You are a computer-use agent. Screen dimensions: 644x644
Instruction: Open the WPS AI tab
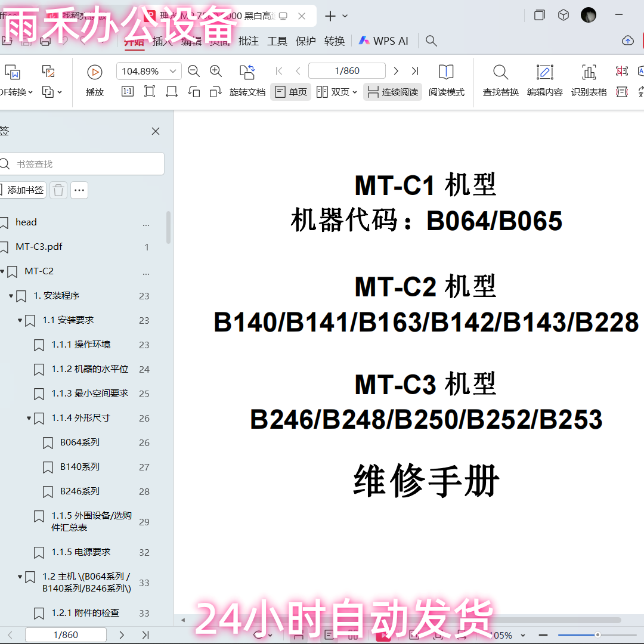pos(383,41)
